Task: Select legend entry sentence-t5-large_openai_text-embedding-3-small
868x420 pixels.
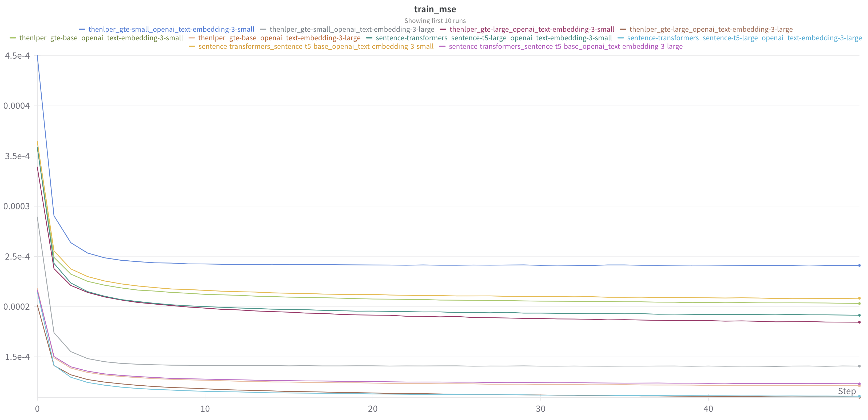Action: pos(494,38)
